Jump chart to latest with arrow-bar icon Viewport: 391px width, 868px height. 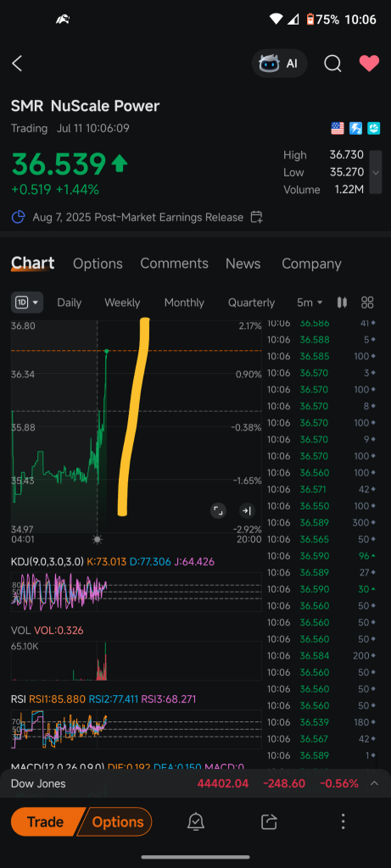click(x=247, y=510)
